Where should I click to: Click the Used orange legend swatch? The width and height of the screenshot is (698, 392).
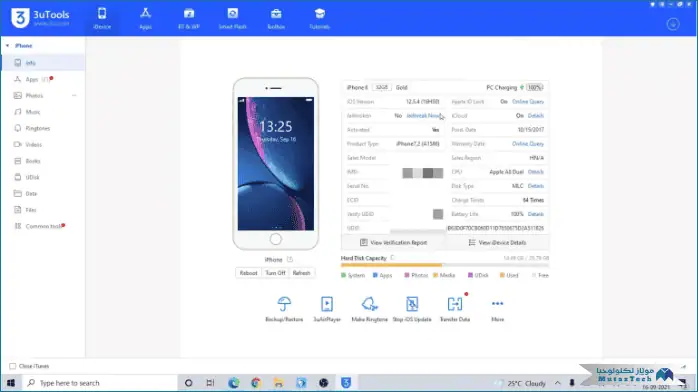pyautogui.click(x=502, y=275)
